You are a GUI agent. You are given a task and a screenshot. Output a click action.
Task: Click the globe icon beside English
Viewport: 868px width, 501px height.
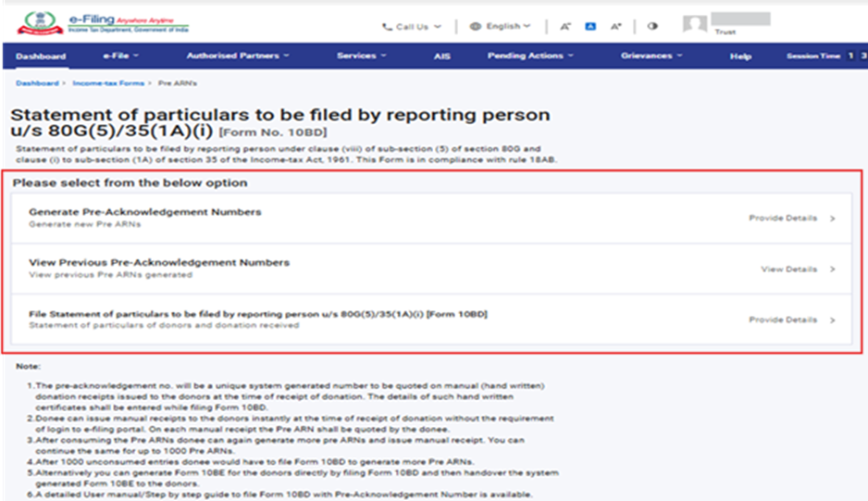tap(475, 26)
